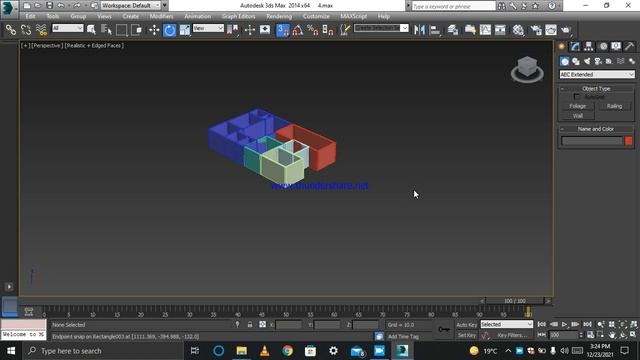Click the Foliage button
640x360 pixels.
tap(578, 106)
